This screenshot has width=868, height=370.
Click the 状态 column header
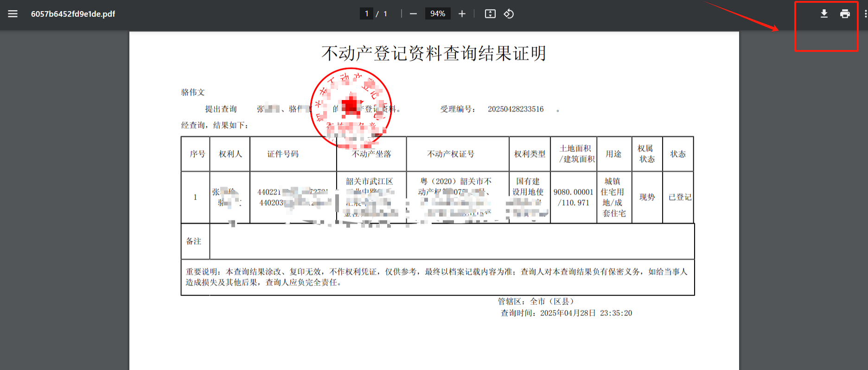[x=678, y=154]
